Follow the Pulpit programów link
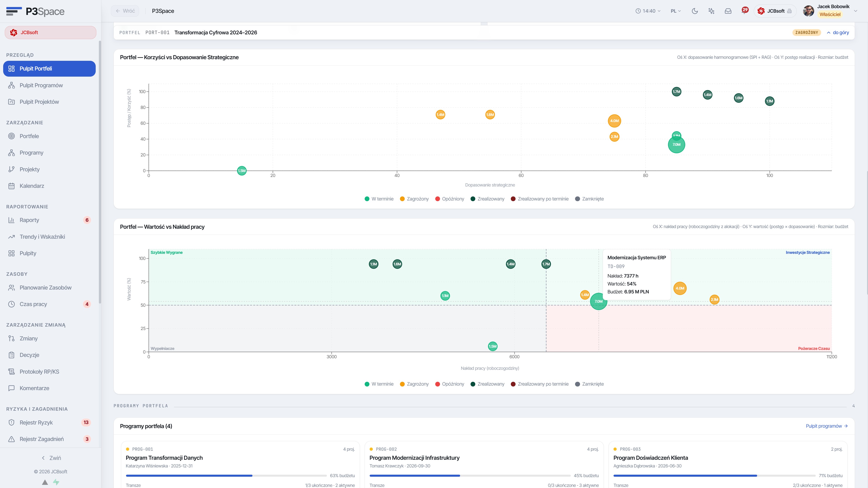Screen dimensions: 868x488 827,426
